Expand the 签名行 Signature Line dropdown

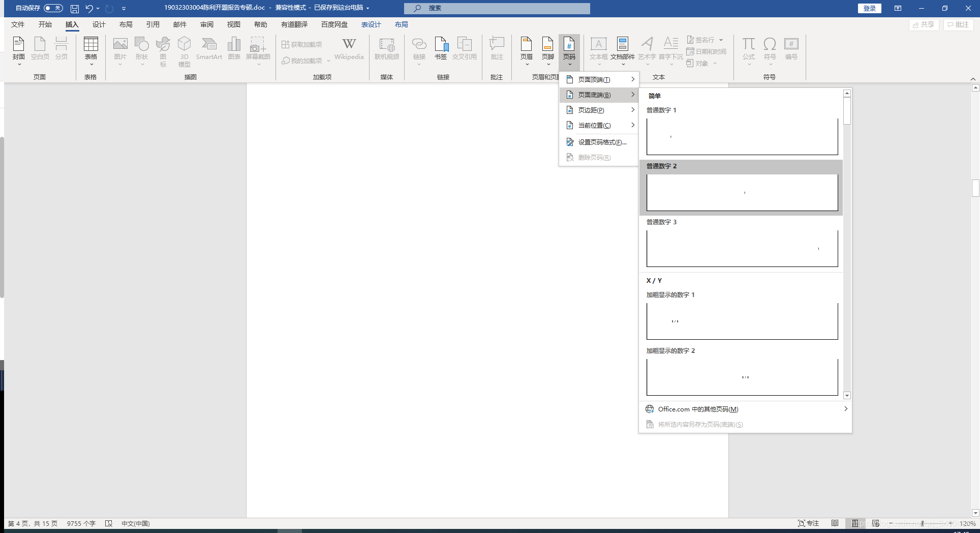[x=721, y=40]
